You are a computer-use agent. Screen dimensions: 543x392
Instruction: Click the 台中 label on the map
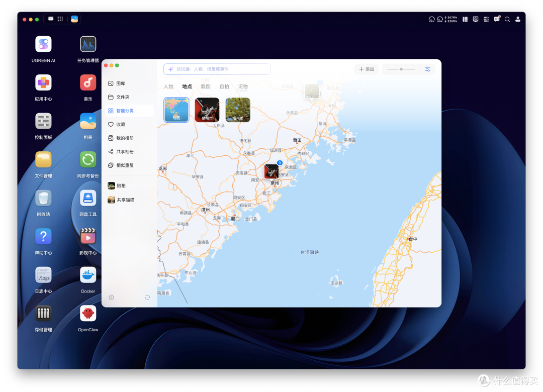click(413, 239)
